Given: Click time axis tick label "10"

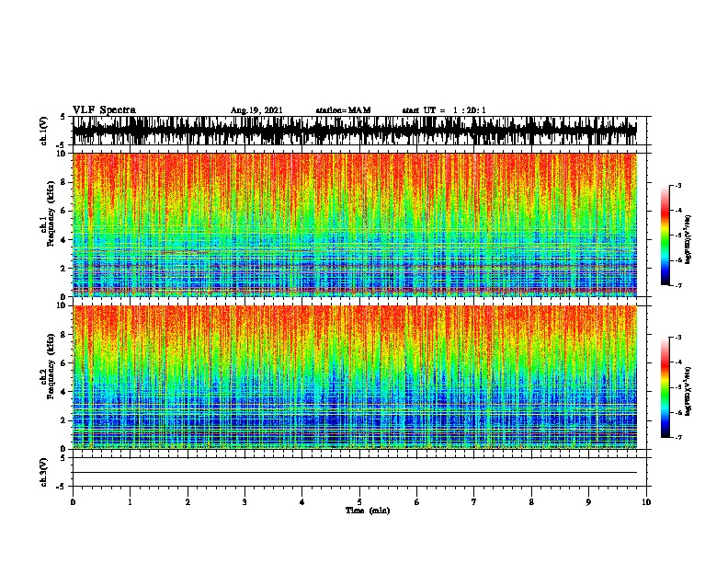Looking at the screenshot, I should [x=646, y=502].
